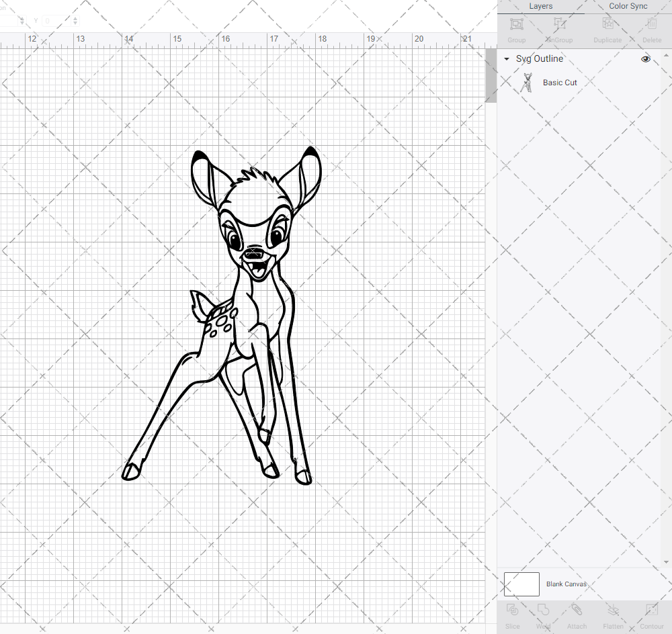This screenshot has width=672, height=634.
Task: Click the Y position stepper arrows
Action: click(x=75, y=21)
